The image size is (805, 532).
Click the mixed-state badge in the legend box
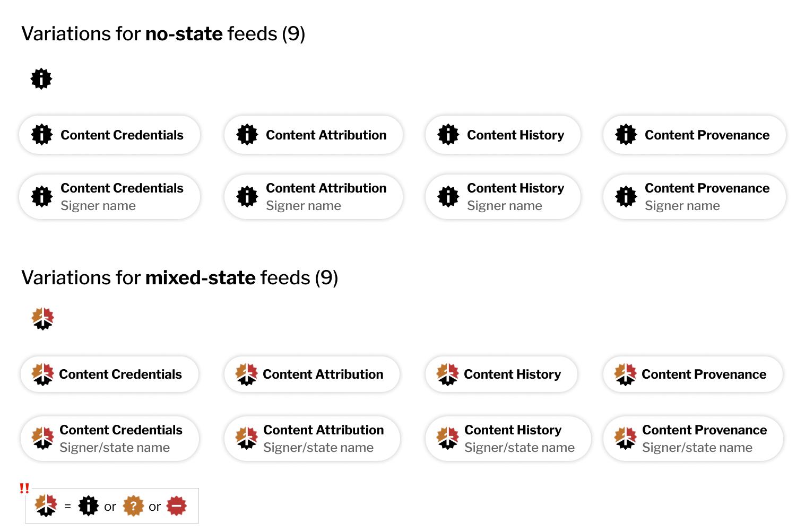click(46, 505)
